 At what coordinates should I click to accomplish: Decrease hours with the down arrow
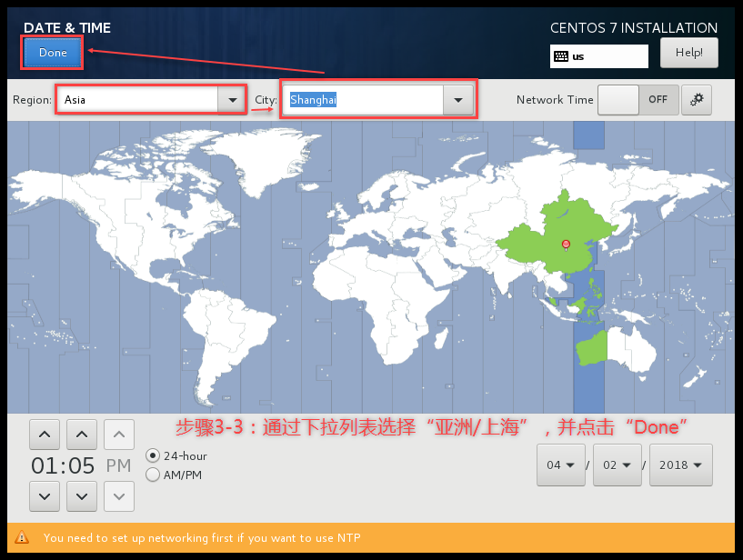tap(45, 496)
